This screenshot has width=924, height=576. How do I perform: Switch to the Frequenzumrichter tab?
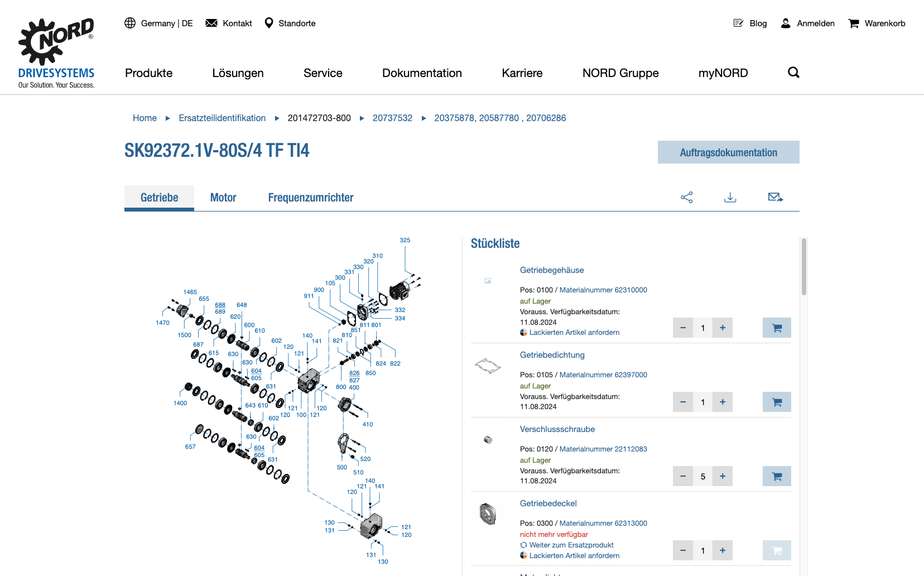[x=311, y=198]
